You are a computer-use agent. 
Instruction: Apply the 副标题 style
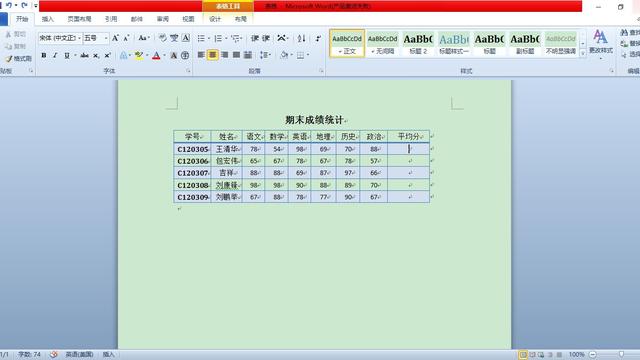[525, 44]
